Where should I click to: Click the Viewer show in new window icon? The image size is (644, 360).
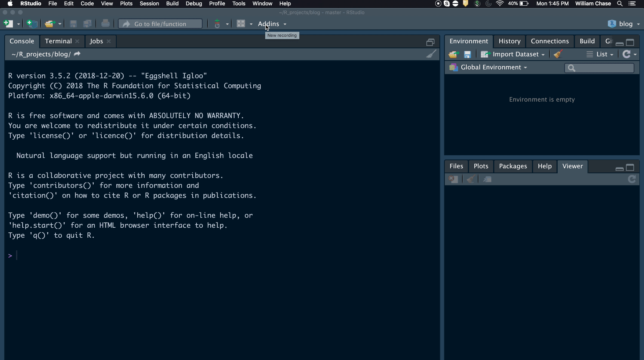click(487, 179)
